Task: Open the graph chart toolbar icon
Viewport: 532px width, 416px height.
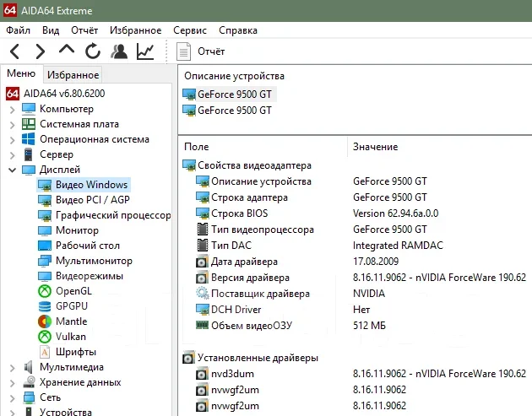Action: click(x=145, y=51)
